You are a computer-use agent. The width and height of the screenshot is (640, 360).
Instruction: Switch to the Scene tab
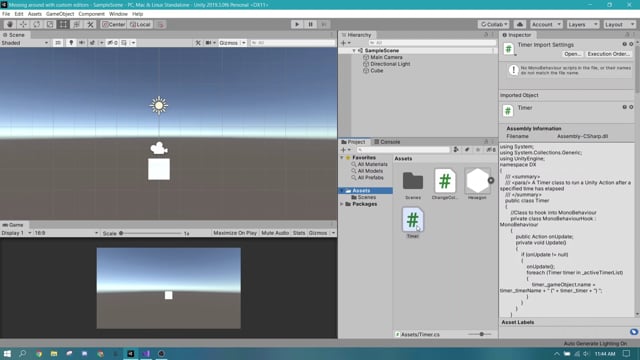pos(14,35)
